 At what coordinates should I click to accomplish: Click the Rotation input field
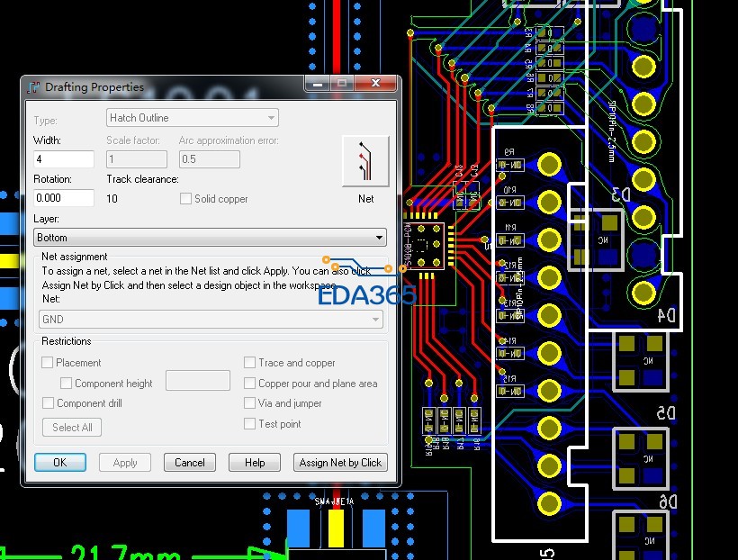click(64, 198)
